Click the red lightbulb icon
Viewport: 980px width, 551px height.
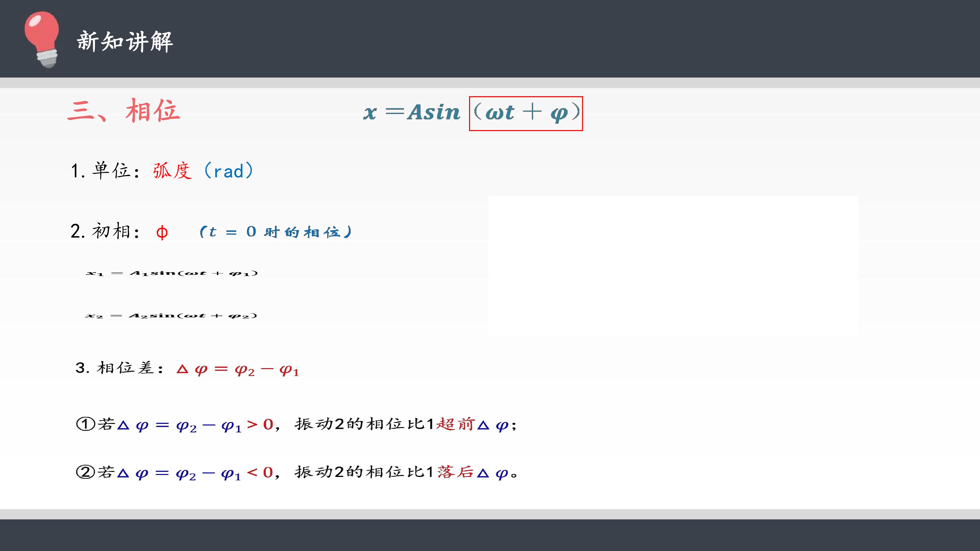coord(42,40)
